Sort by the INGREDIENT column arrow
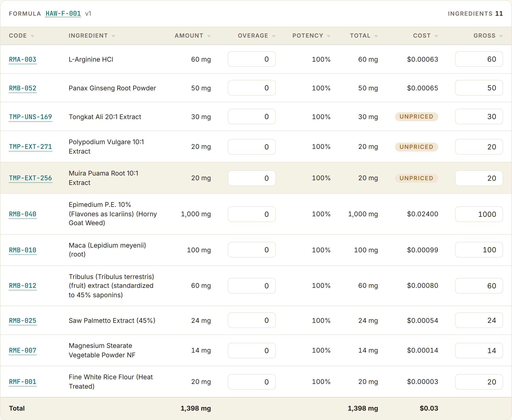The image size is (512, 420). [113, 36]
